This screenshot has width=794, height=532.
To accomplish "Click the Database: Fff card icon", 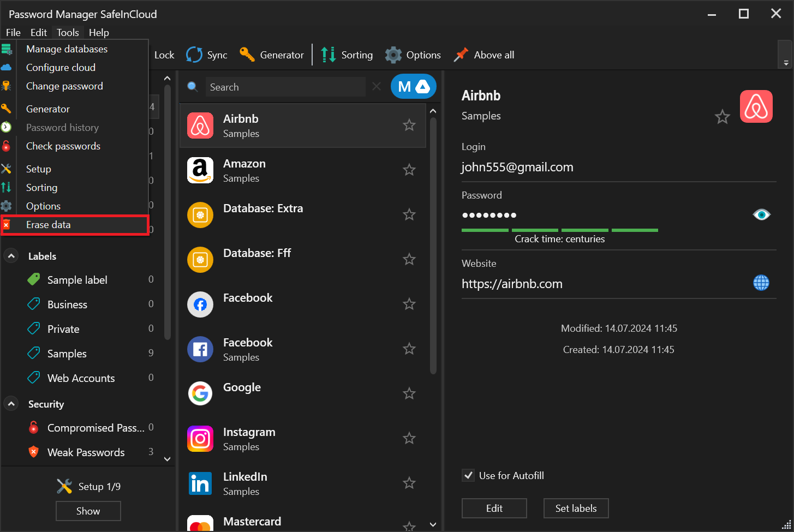I will [200, 260].
